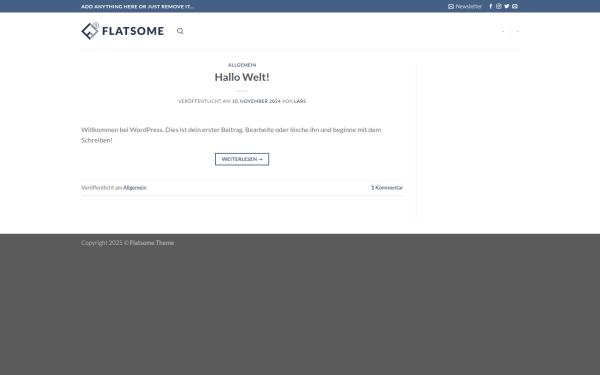The image size is (600, 375).
Task: Open the 1 Kommentar link
Action: point(387,188)
